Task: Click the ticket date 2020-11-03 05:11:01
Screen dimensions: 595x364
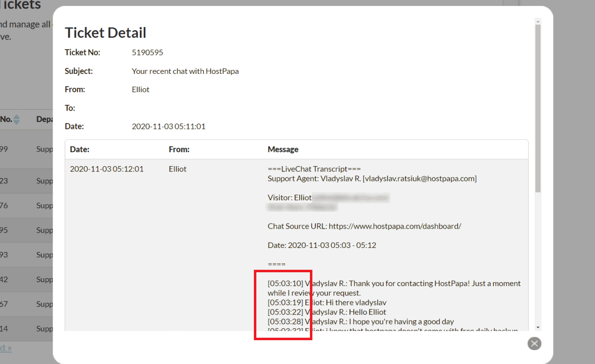Action: tap(169, 126)
